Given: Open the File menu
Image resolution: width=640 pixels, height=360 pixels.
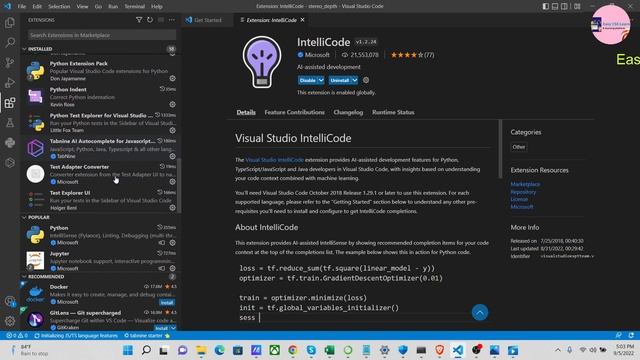Looking at the screenshot, I should click(x=22, y=7).
